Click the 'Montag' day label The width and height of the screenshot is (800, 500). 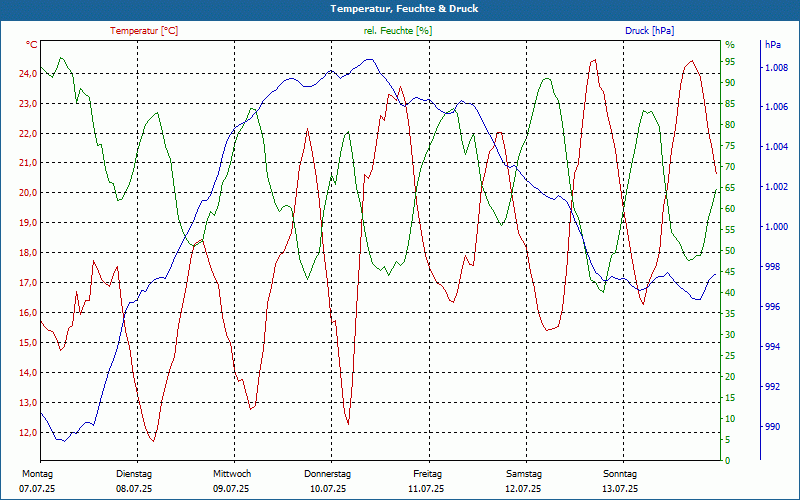click(x=37, y=474)
